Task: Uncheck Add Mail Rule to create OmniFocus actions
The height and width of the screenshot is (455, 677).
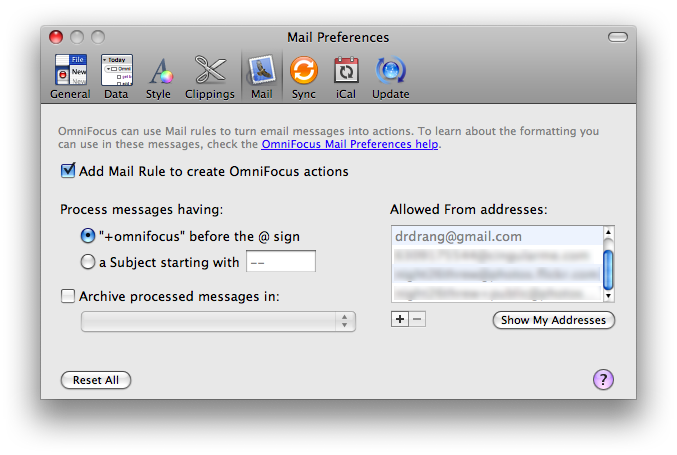Action: tap(68, 171)
